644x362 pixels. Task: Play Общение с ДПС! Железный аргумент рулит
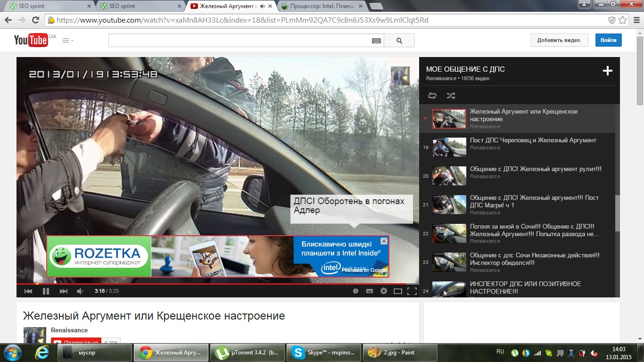[x=536, y=169]
